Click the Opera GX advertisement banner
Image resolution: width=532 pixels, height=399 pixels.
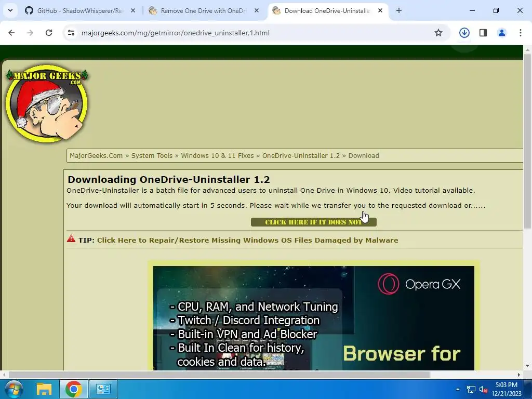(313, 318)
